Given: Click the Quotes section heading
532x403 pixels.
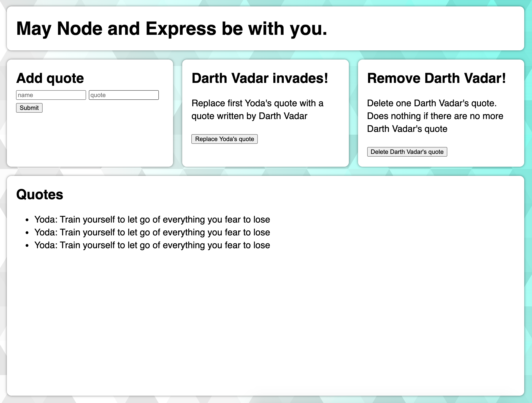Looking at the screenshot, I should [x=39, y=194].
